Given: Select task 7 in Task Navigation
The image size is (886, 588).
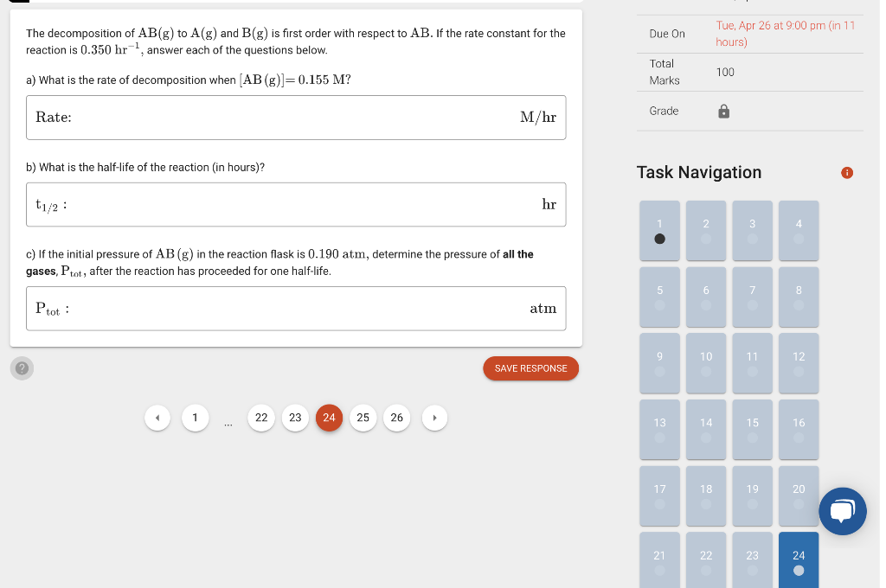Looking at the screenshot, I should pos(752,297).
